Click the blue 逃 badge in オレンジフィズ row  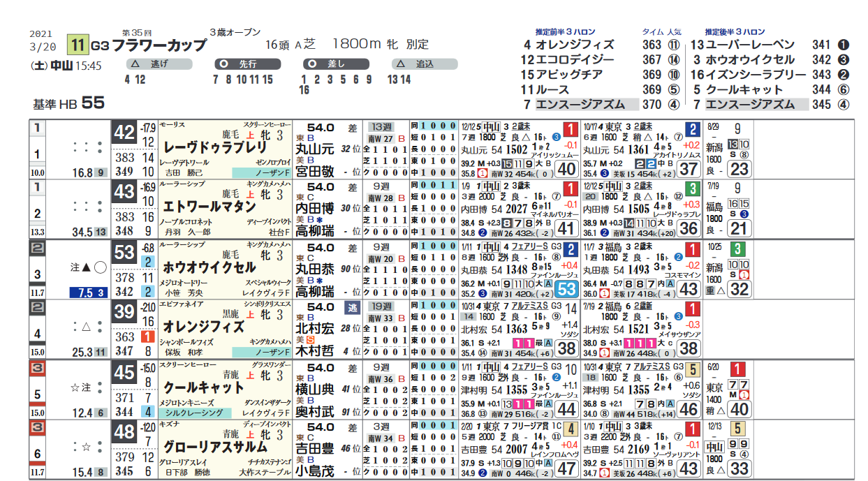tap(352, 307)
